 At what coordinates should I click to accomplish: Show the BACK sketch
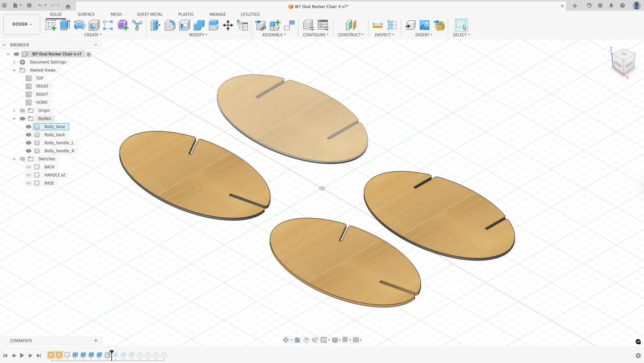(x=28, y=167)
